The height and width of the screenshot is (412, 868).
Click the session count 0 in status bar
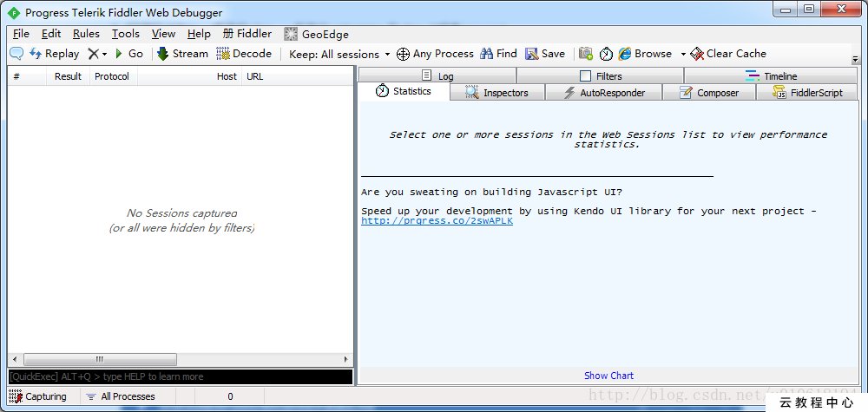(230, 396)
